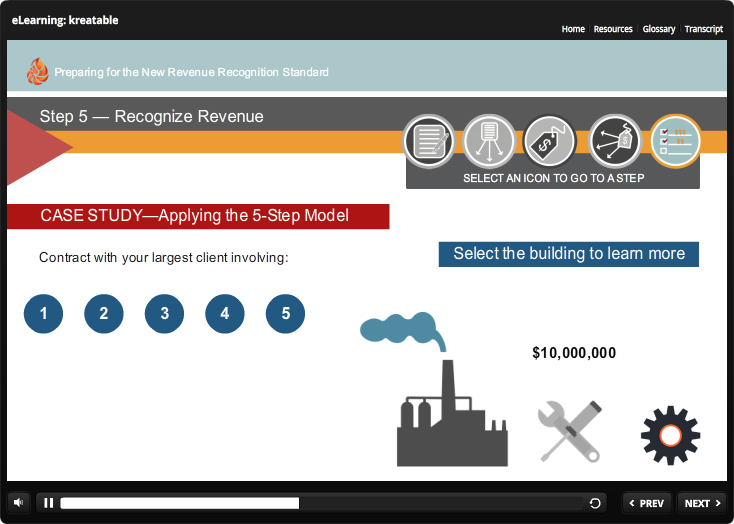734x524 pixels.
Task: Go to the previous slide with PREV
Action: [x=646, y=503]
